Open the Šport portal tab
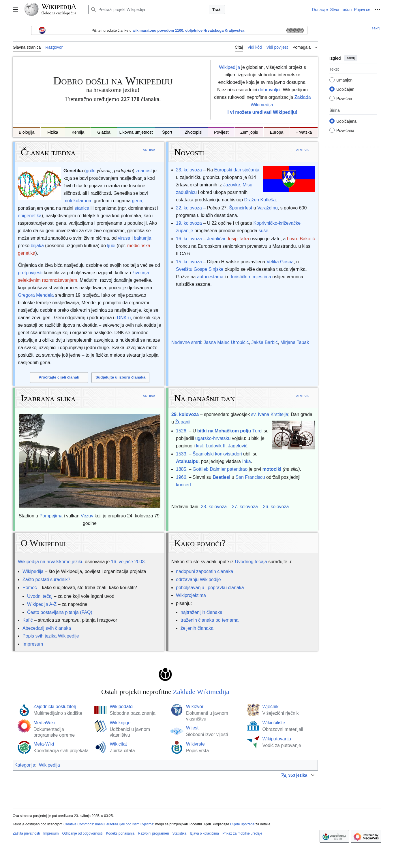394x868 pixels. [x=167, y=132]
